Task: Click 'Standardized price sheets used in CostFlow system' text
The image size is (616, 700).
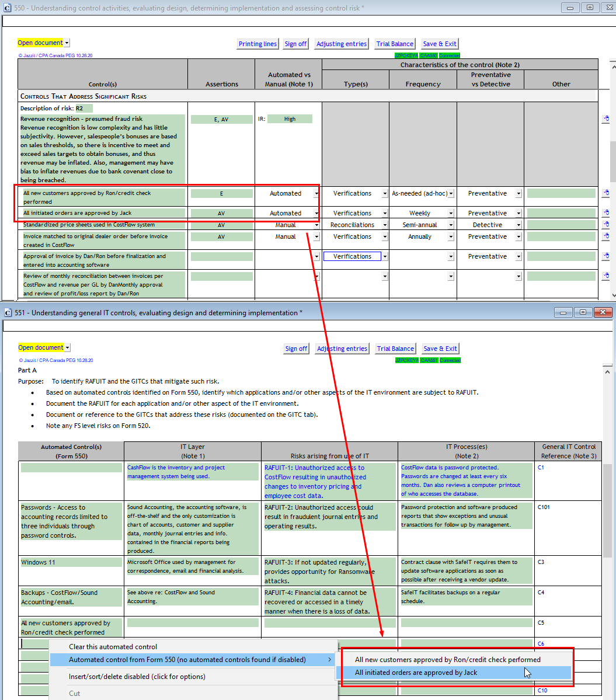Action: [x=89, y=225]
